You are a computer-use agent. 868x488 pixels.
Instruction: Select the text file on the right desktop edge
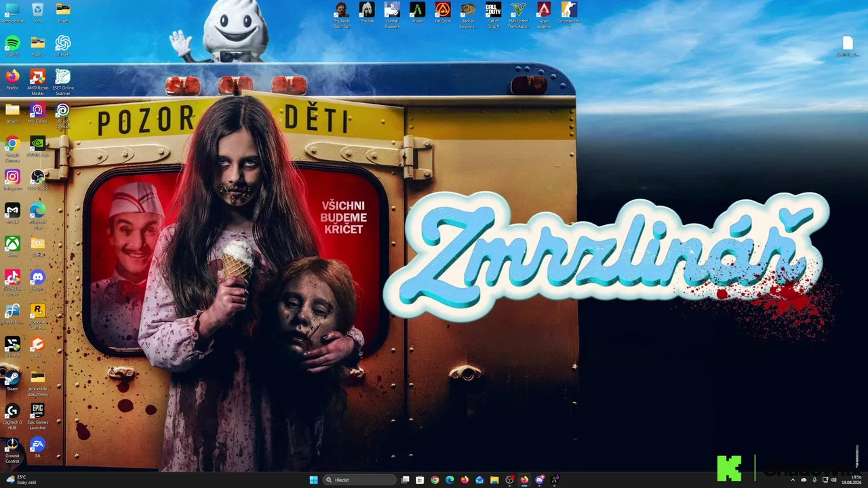pyautogui.click(x=848, y=46)
